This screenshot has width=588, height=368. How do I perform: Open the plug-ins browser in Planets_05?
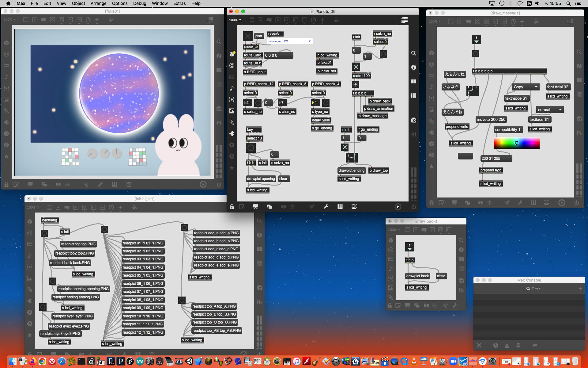coord(232,133)
